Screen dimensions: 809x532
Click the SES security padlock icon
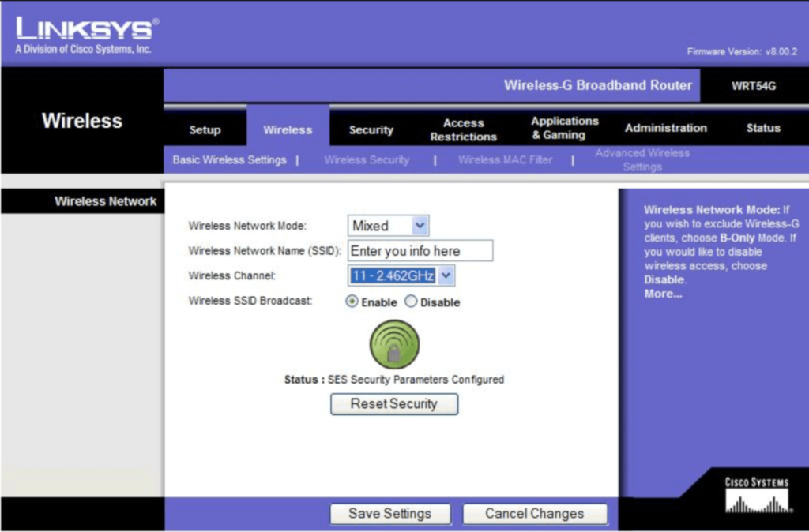(x=393, y=343)
